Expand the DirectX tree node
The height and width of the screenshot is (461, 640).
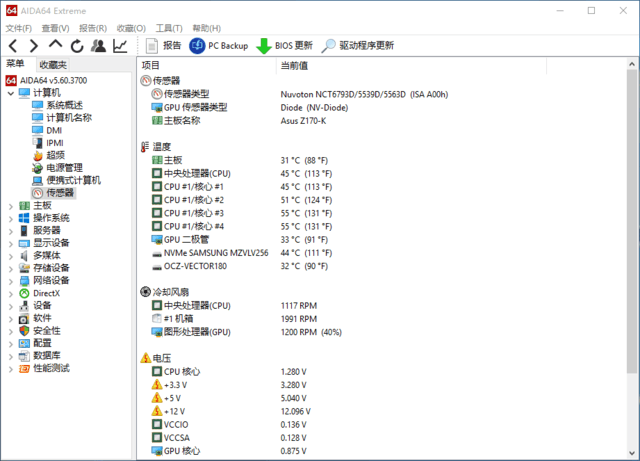pyautogui.click(x=11, y=294)
